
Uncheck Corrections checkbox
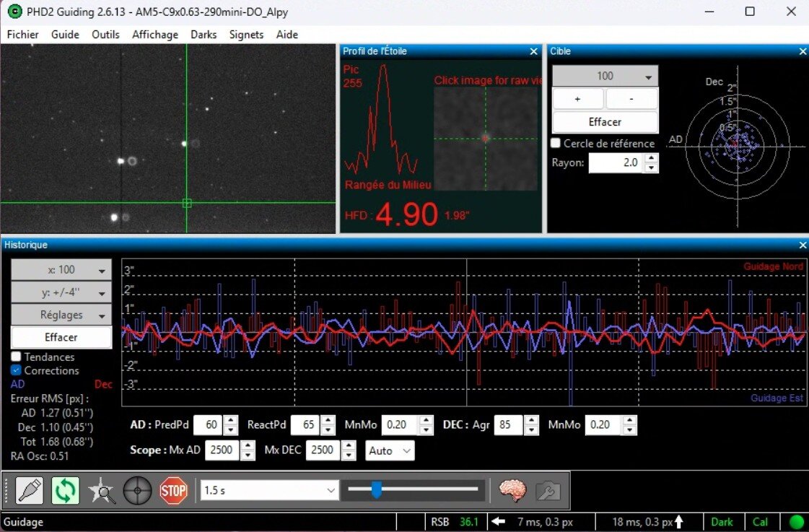pos(16,370)
